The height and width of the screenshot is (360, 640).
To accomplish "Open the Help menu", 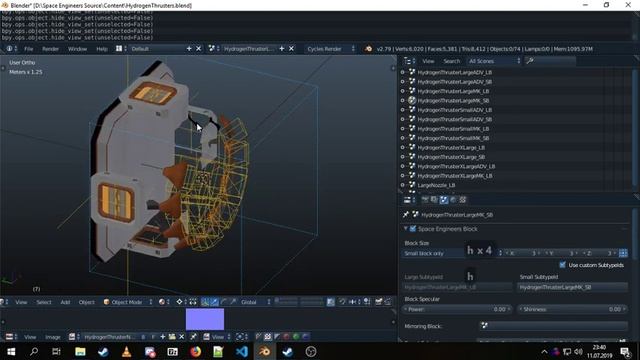I will (102, 49).
